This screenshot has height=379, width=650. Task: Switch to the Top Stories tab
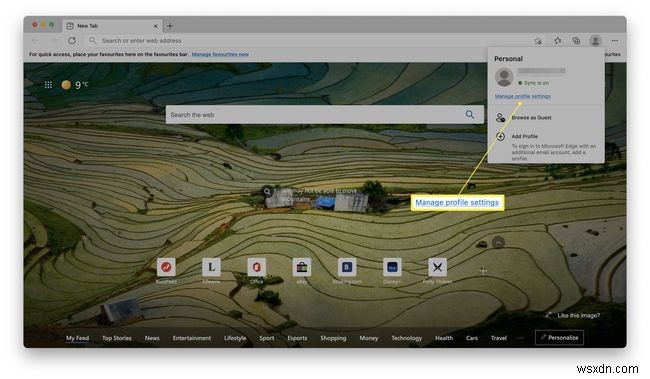point(117,338)
